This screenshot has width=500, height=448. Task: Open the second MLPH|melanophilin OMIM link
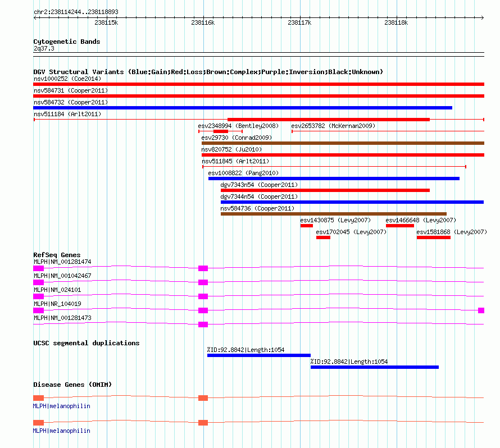[62, 431]
